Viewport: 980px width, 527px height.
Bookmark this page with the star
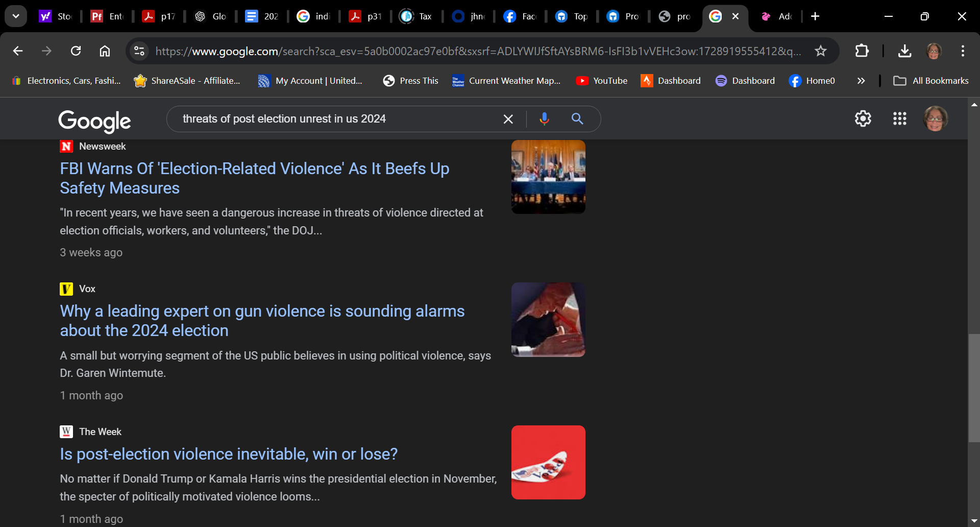[x=820, y=51]
